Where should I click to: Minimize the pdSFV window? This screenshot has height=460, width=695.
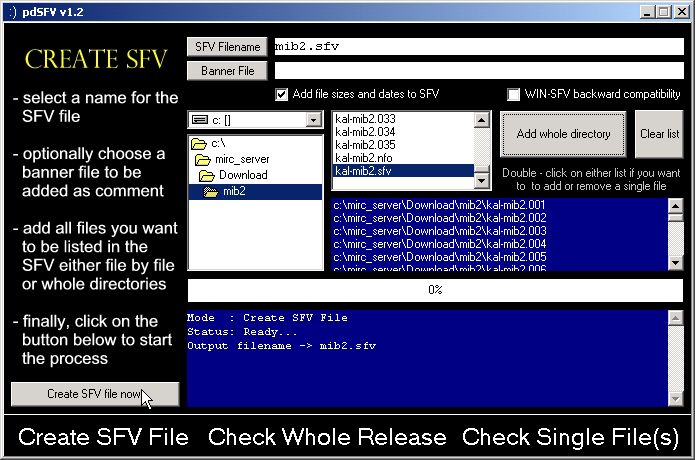[647, 12]
